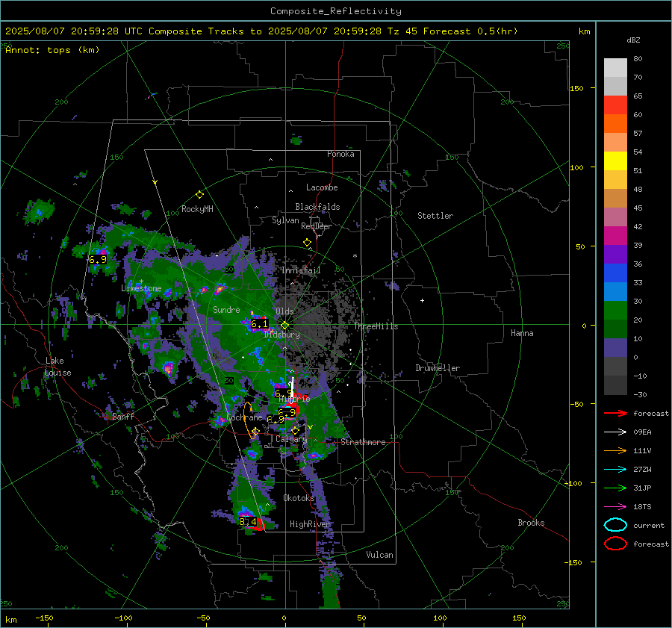Click the Banff city label

(x=123, y=416)
